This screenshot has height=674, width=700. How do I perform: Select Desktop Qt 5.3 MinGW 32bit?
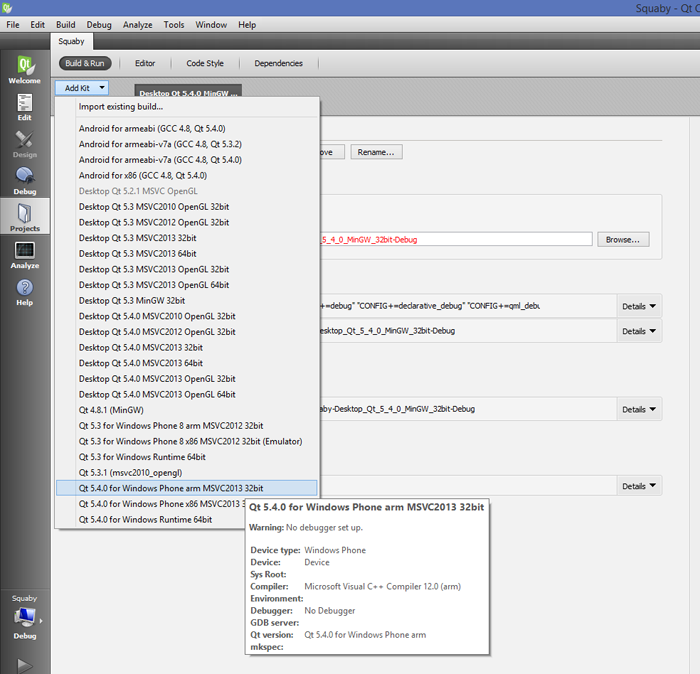pyautogui.click(x=188, y=300)
